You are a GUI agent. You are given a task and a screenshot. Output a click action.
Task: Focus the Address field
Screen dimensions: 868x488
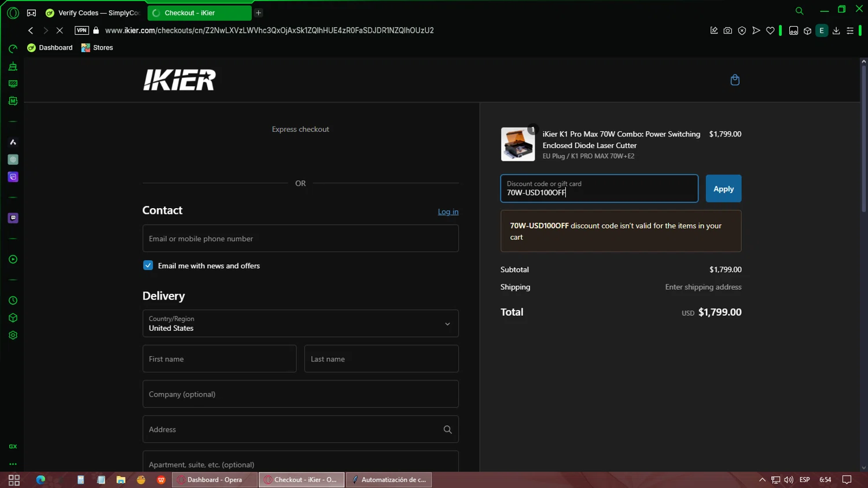[x=300, y=429]
